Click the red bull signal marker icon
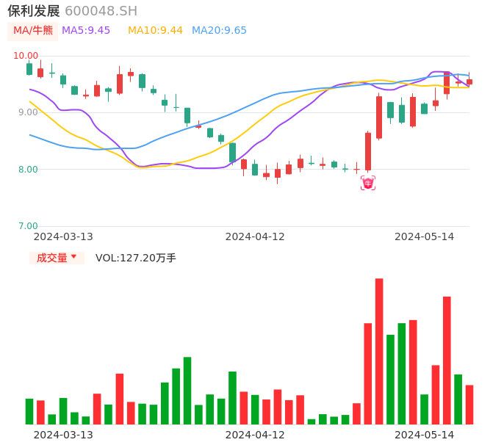The width and height of the screenshot is (504, 445). click(x=368, y=183)
